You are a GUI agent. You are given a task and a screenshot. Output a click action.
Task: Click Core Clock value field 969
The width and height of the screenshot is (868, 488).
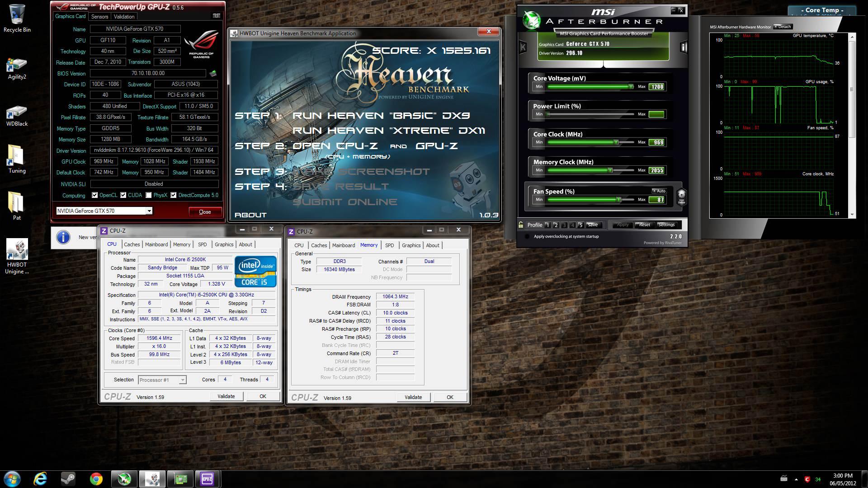[657, 142]
